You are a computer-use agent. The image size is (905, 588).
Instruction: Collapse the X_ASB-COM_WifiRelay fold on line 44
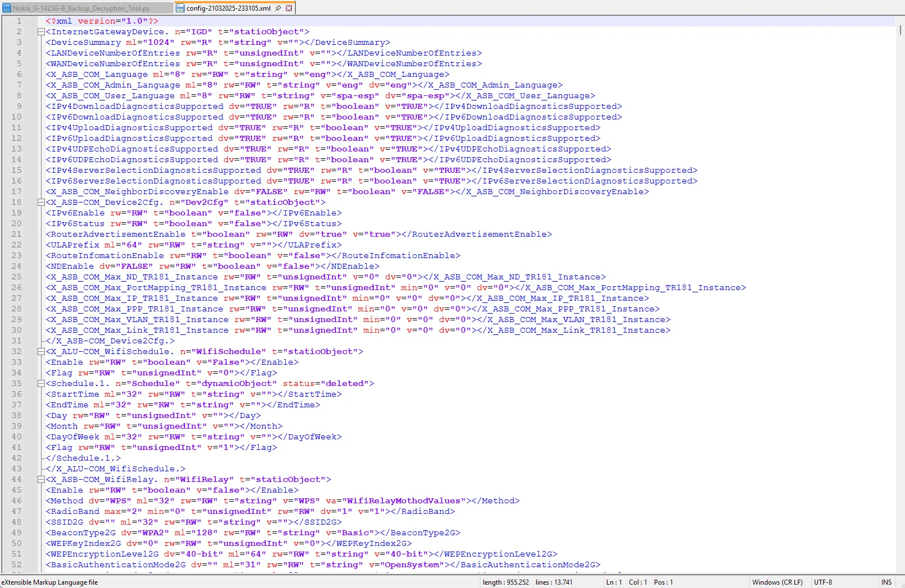click(41, 480)
